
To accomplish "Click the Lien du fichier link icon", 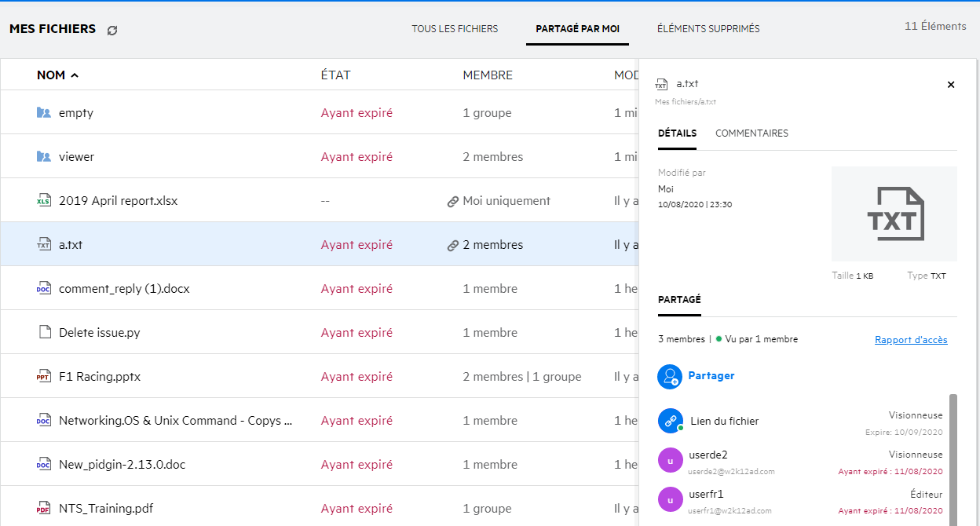I will (x=670, y=421).
